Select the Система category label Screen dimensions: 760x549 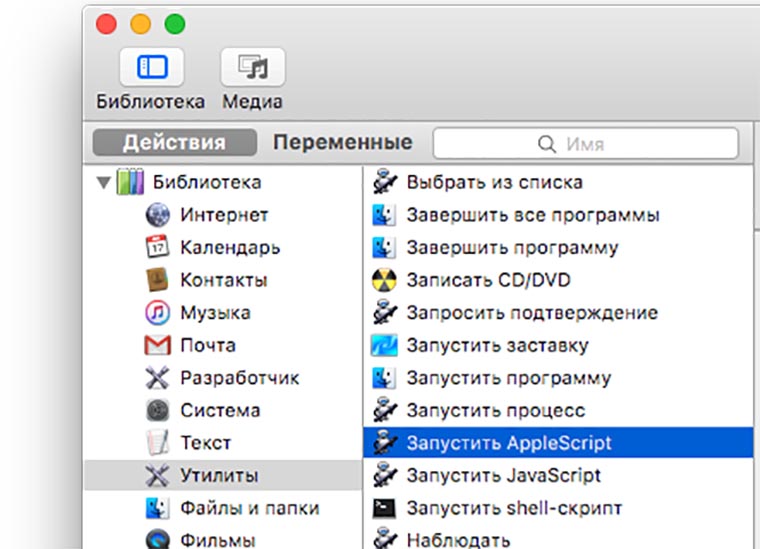pos(221,410)
